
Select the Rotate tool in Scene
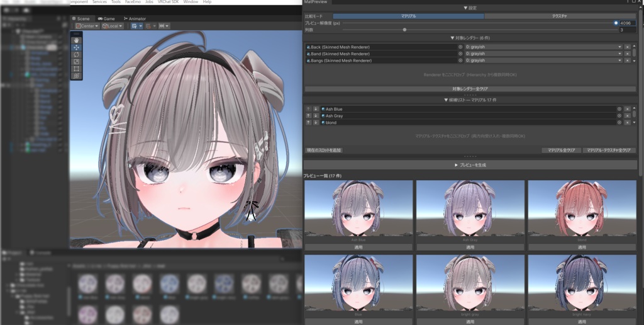(x=76, y=54)
